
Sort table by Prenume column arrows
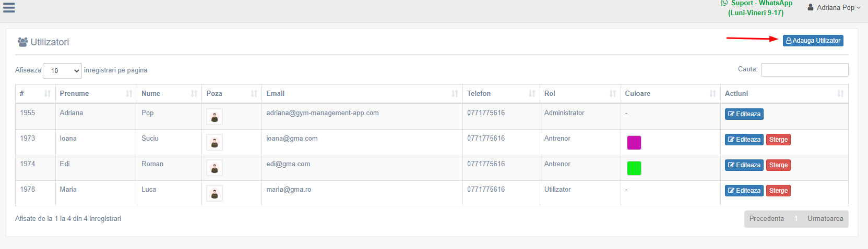129,94
